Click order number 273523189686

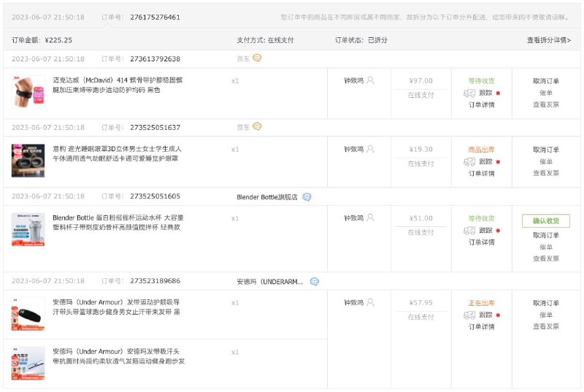(155, 281)
